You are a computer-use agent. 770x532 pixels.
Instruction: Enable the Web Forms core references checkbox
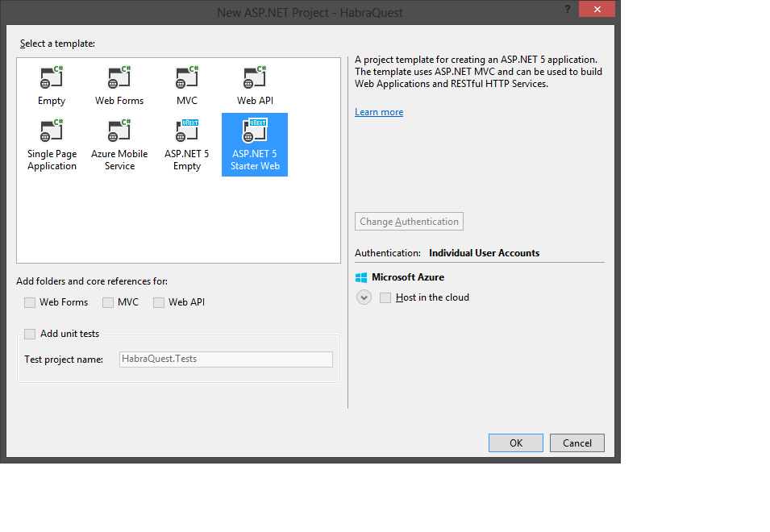coord(30,302)
